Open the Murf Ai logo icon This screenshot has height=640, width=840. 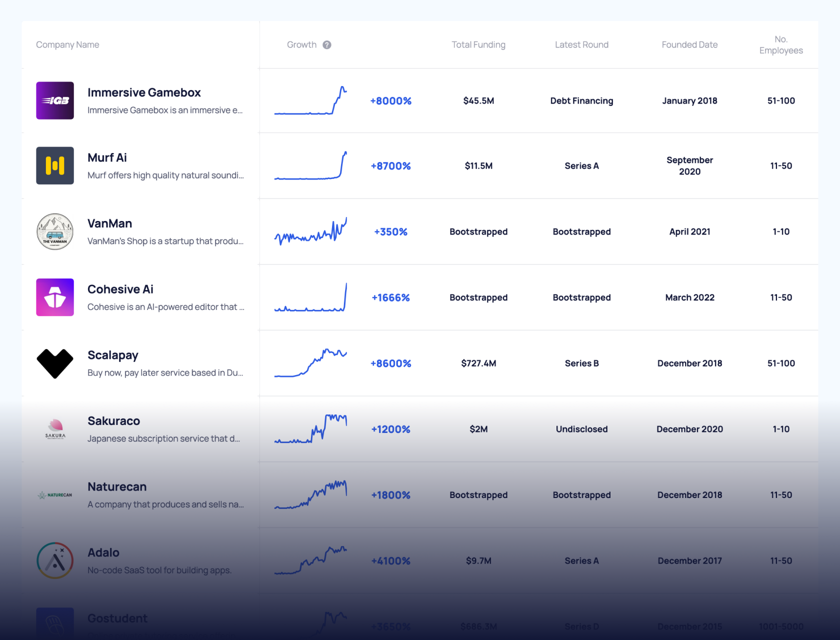coord(55,165)
